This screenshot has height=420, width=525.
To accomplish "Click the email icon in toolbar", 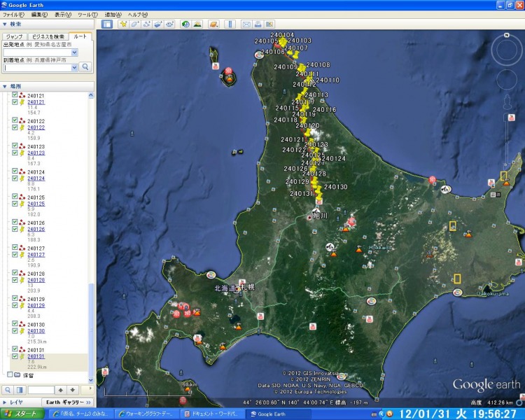I will coord(246,24).
